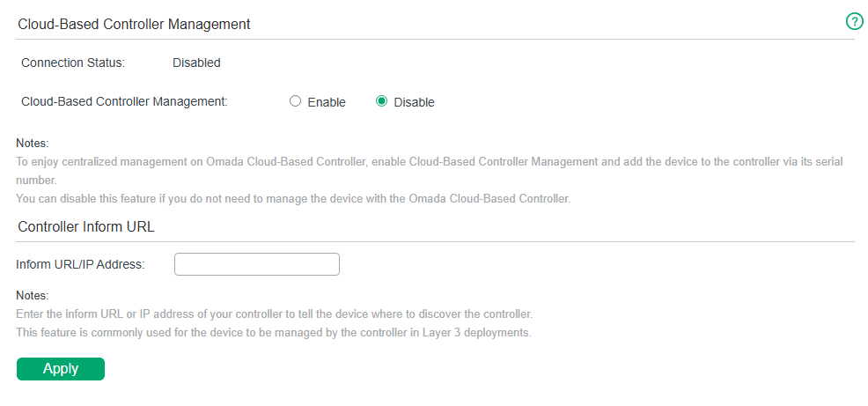Click the note starting "To enjoy centralized management"
This screenshot has width=868, height=406.
[430, 171]
